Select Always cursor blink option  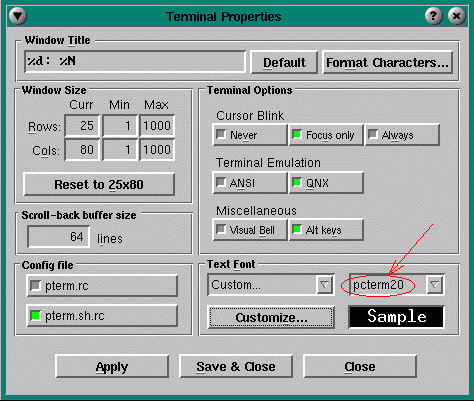point(402,135)
